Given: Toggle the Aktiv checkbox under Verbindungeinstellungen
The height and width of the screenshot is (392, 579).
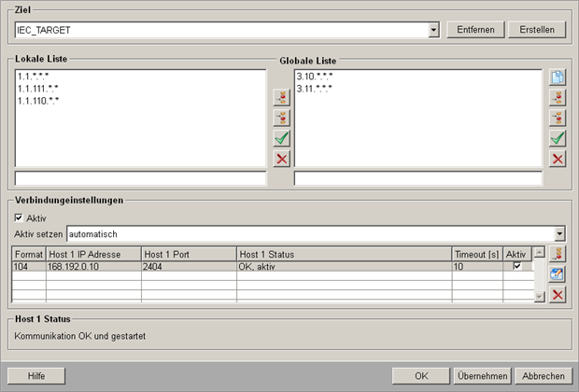Looking at the screenshot, I should coord(20,217).
